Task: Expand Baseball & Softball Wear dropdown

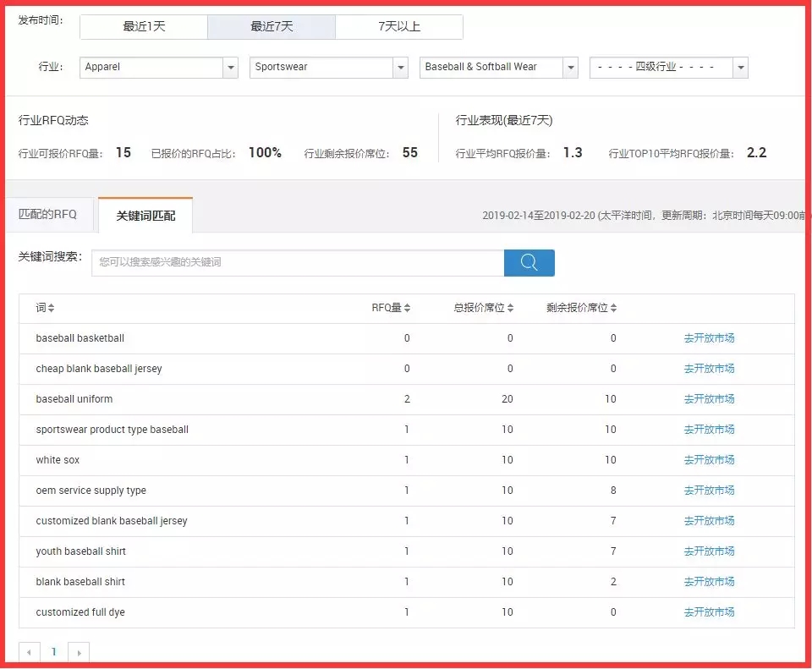Action: point(571,68)
